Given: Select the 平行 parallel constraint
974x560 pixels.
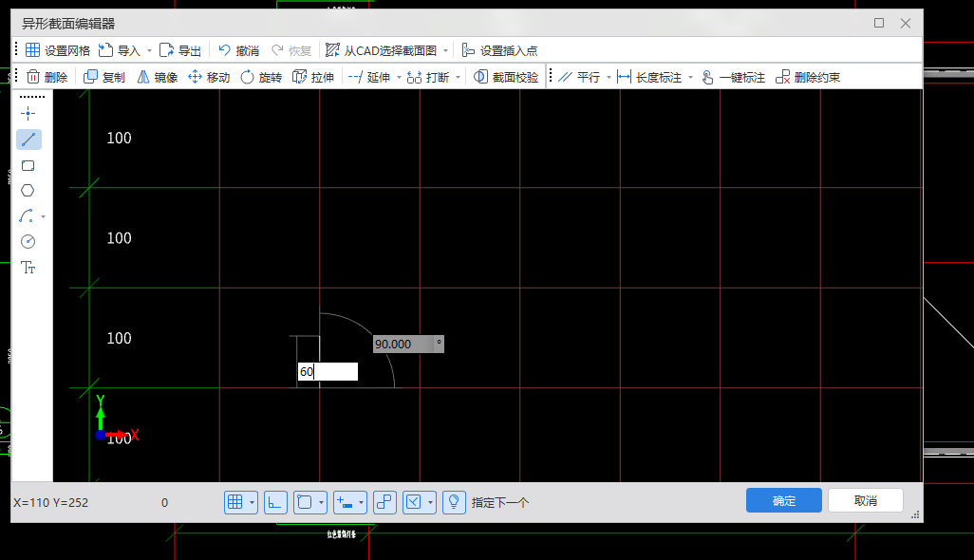Looking at the screenshot, I should click(x=579, y=77).
